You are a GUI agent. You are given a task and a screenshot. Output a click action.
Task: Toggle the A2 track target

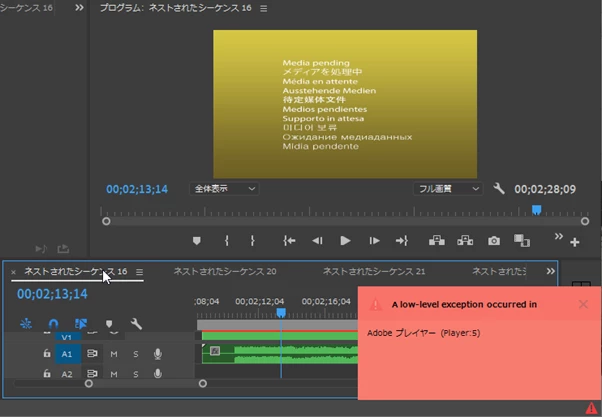pyautogui.click(x=67, y=374)
